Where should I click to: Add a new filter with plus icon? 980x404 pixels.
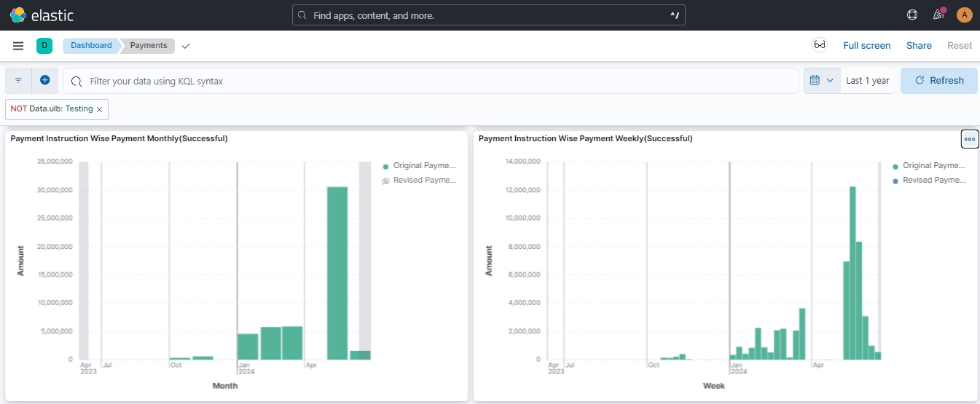(x=44, y=81)
